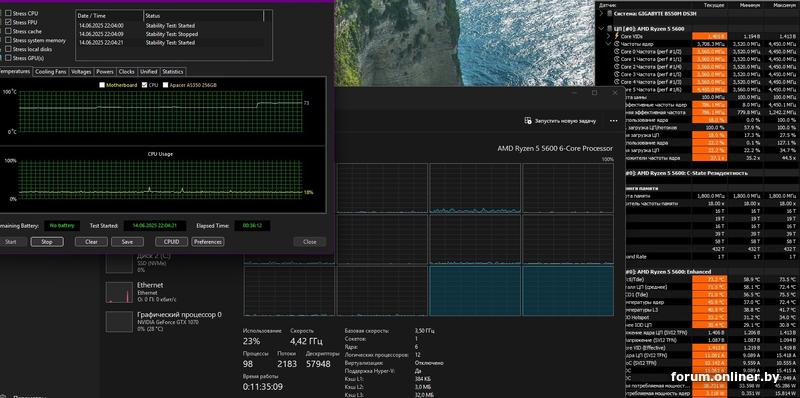Open Preferences in the stability test window
The image size is (800, 398).
pyautogui.click(x=208, y=242)
